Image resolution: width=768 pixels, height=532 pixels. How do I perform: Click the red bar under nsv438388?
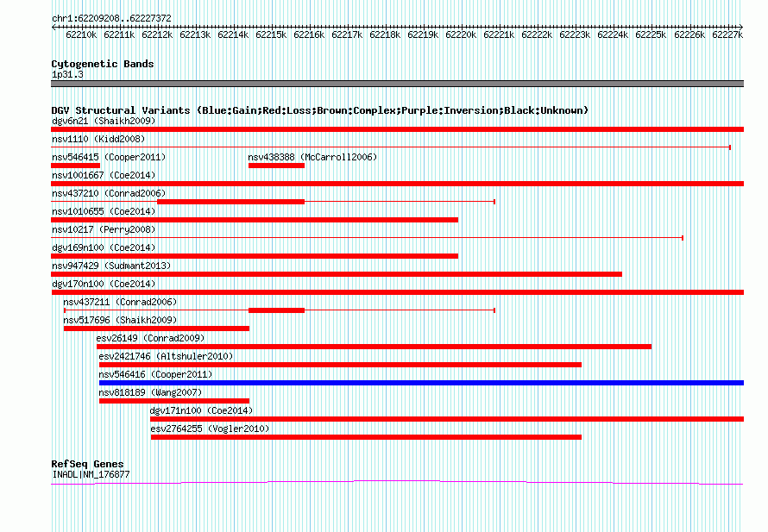point(276,166)
